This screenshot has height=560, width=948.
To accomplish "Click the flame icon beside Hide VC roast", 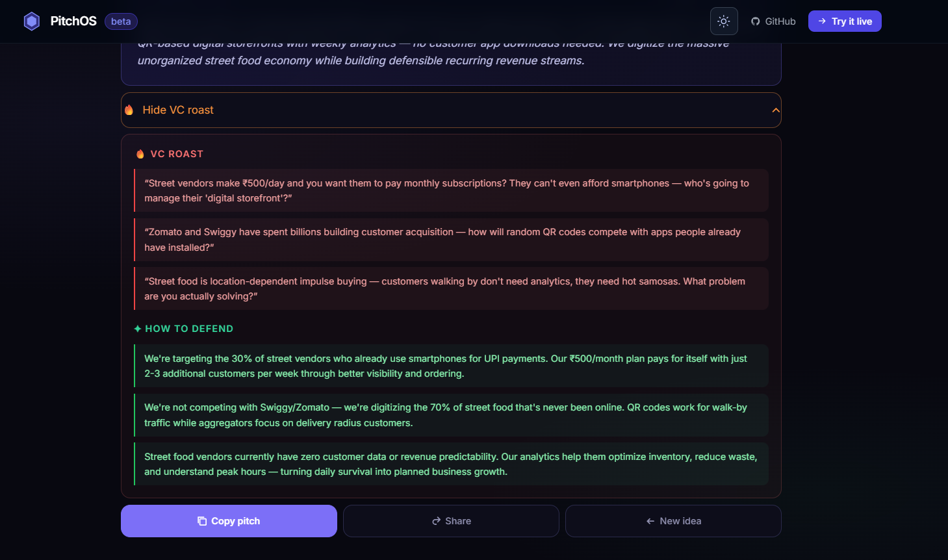I will tap(129, 110).
